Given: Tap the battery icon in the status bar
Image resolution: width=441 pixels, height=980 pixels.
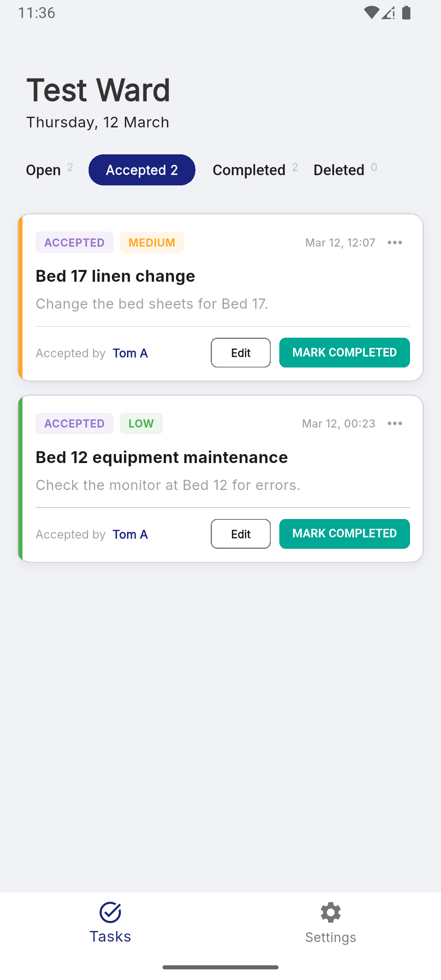Looking at the screenshot, I should click(405, 13).
